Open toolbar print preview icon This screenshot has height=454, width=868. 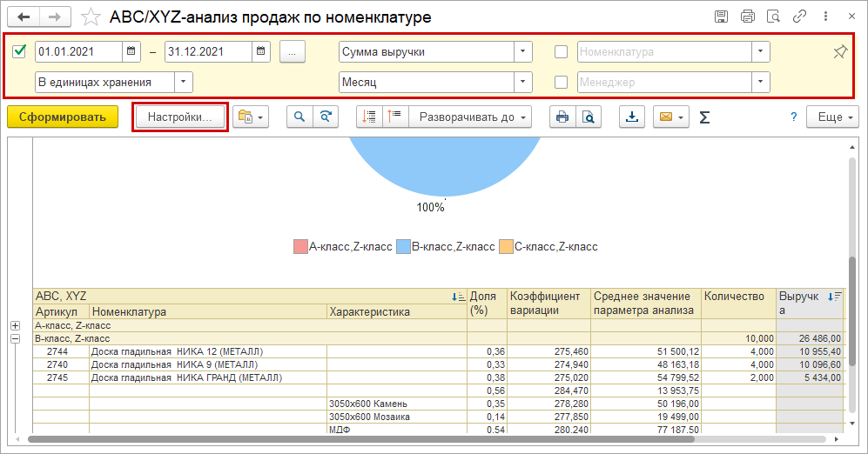click(589, 117)
